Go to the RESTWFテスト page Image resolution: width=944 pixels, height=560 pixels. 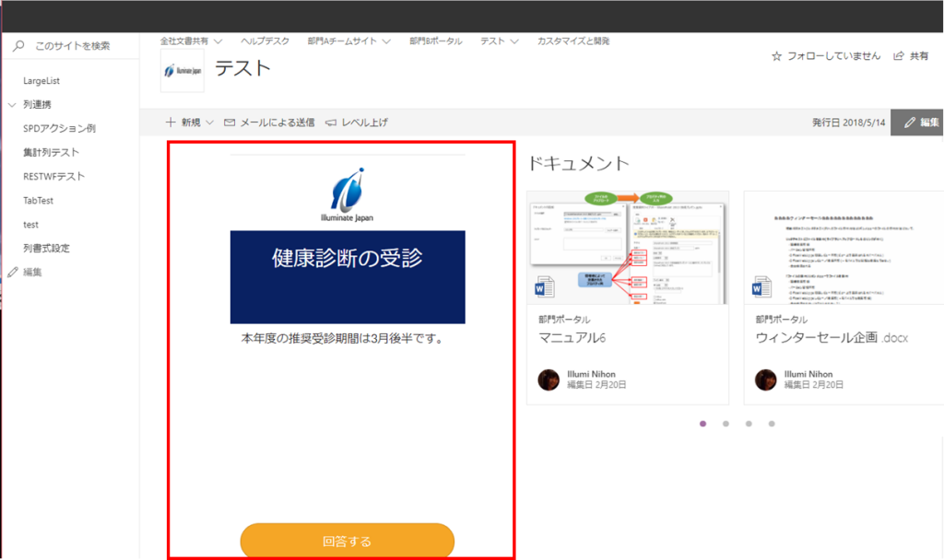point(53,176)
